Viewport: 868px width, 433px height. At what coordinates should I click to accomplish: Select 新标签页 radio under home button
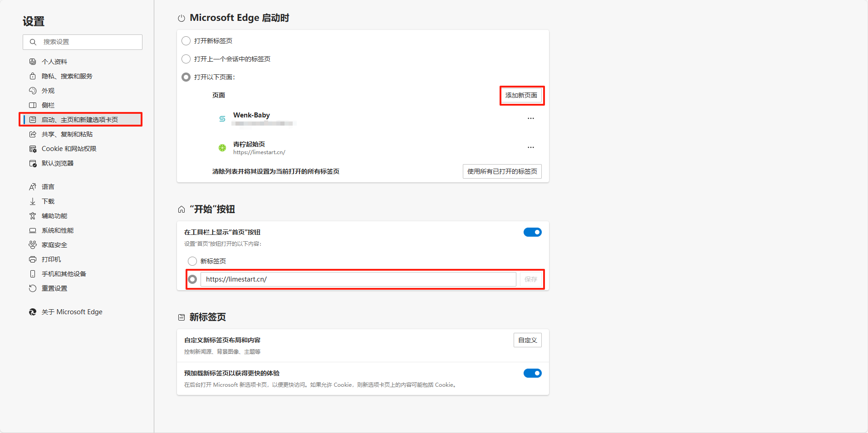click(x=192, y=261)
